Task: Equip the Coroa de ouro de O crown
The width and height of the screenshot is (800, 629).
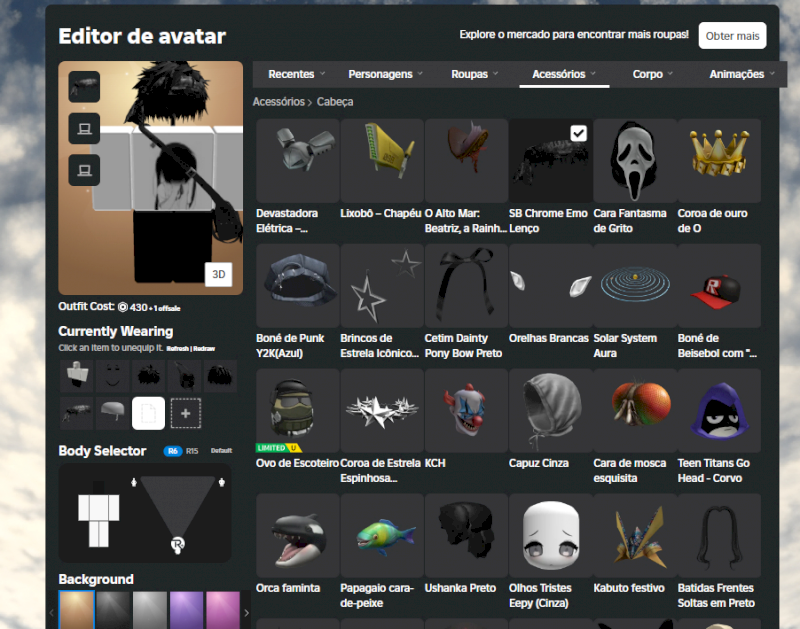Action: tap(719, 161)
